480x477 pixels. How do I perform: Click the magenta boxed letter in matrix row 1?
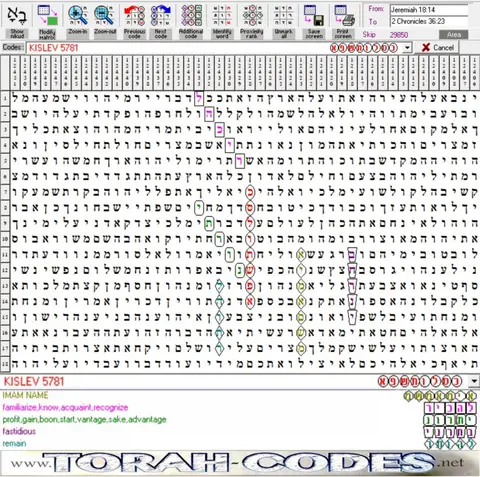pyautogui.click(x=199, y=98)
